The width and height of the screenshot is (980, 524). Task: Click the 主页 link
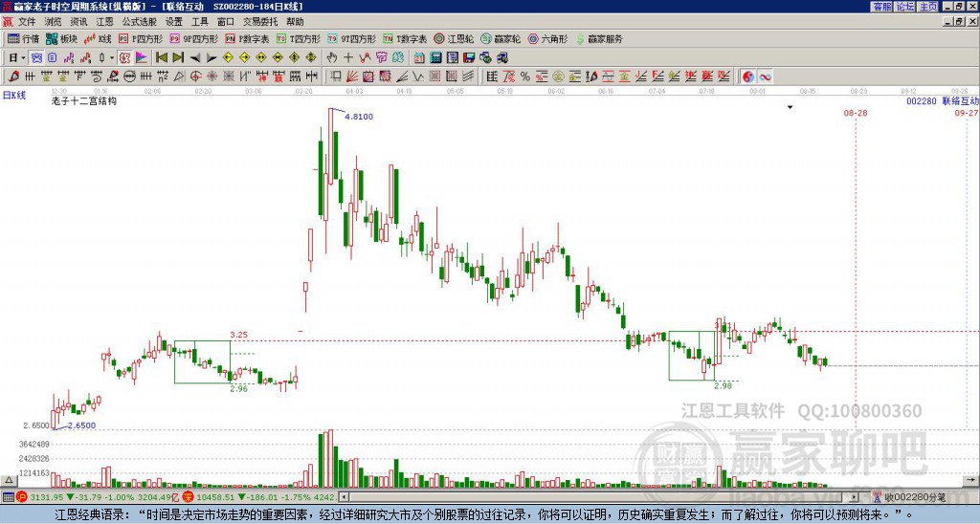928,7
